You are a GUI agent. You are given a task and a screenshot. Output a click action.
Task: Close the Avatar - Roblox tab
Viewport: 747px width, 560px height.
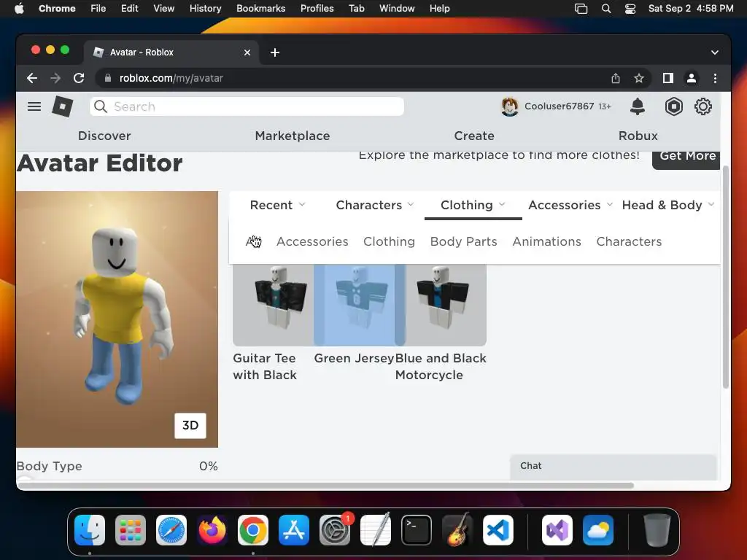click(x=247, y=52)
